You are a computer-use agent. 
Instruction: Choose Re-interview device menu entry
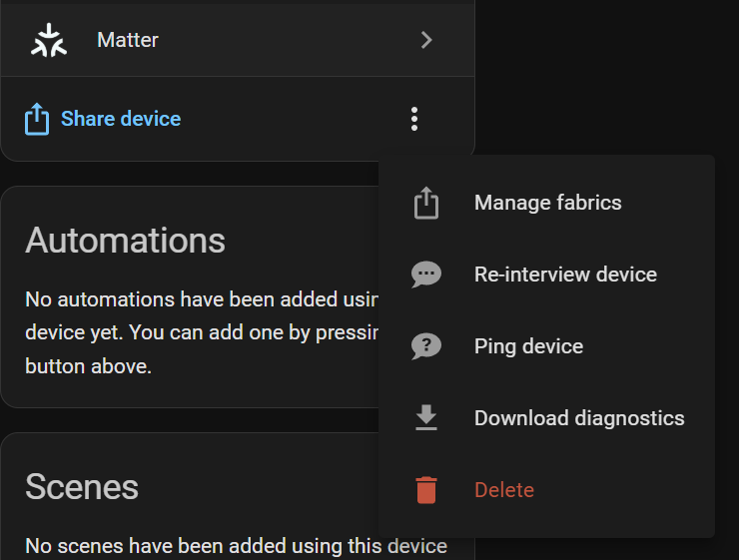click(565, 275)
